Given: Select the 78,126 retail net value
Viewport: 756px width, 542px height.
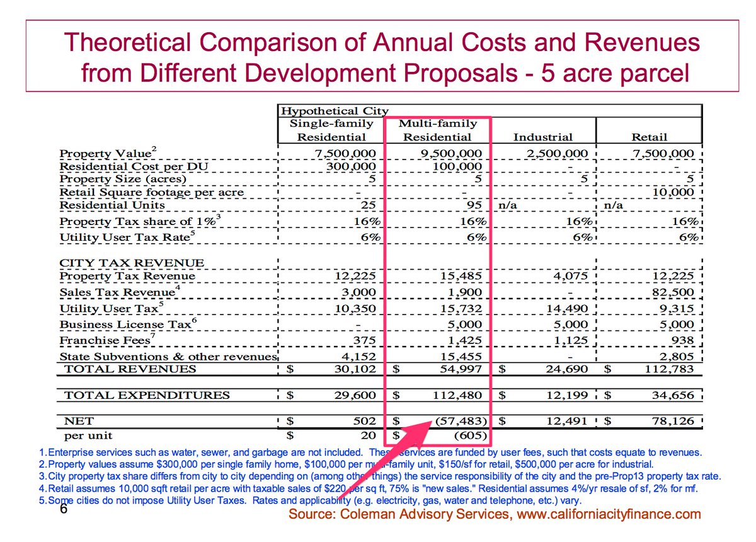Looking at the screenshot, I should click(x=673, y=420).
